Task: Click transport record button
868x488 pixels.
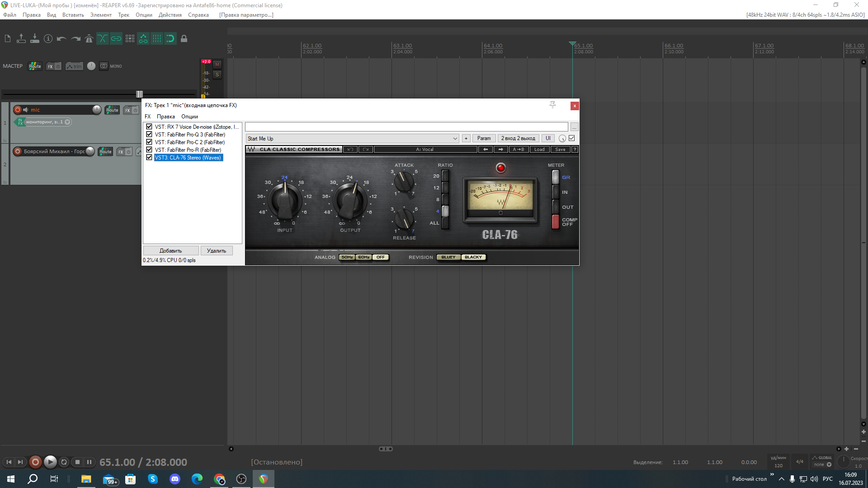Action: (35, 462)
